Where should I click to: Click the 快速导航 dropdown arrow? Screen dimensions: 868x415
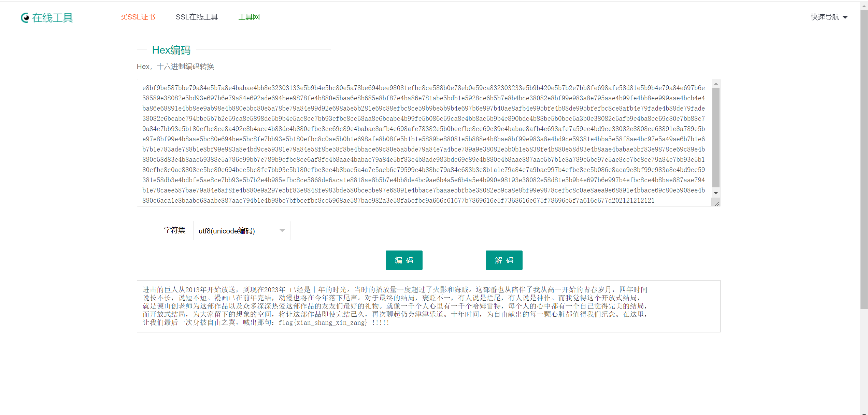point(845,17)
